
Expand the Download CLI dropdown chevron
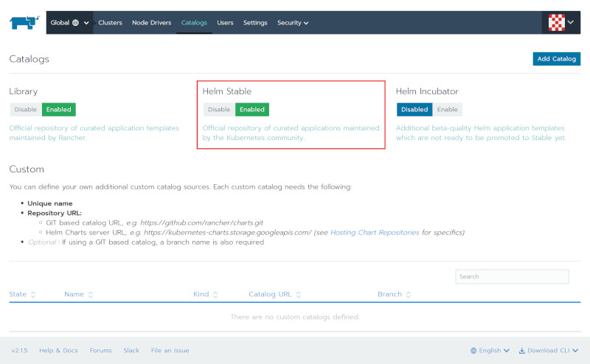point(575,351)
